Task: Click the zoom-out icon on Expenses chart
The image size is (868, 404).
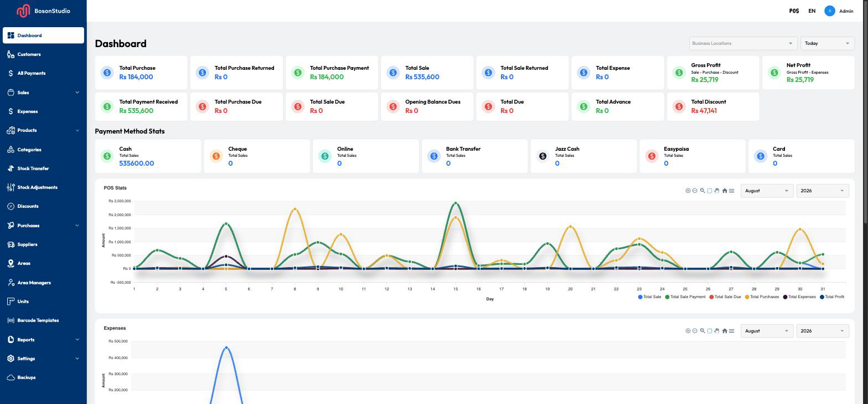Action: coord(695,331)
